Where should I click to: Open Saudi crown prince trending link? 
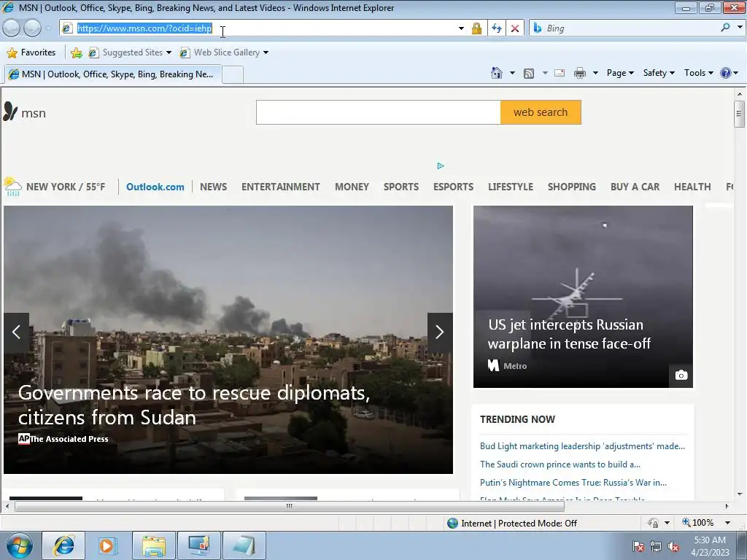click(x=560, y=464)
